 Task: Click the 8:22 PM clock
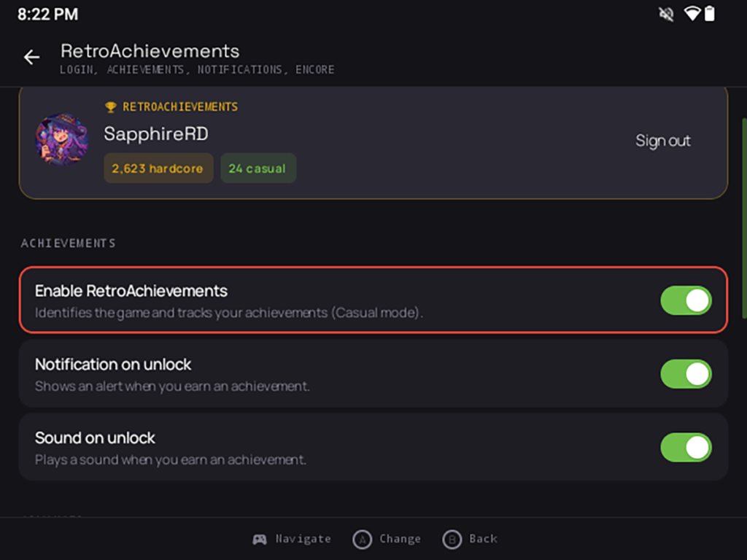[47, 15]
